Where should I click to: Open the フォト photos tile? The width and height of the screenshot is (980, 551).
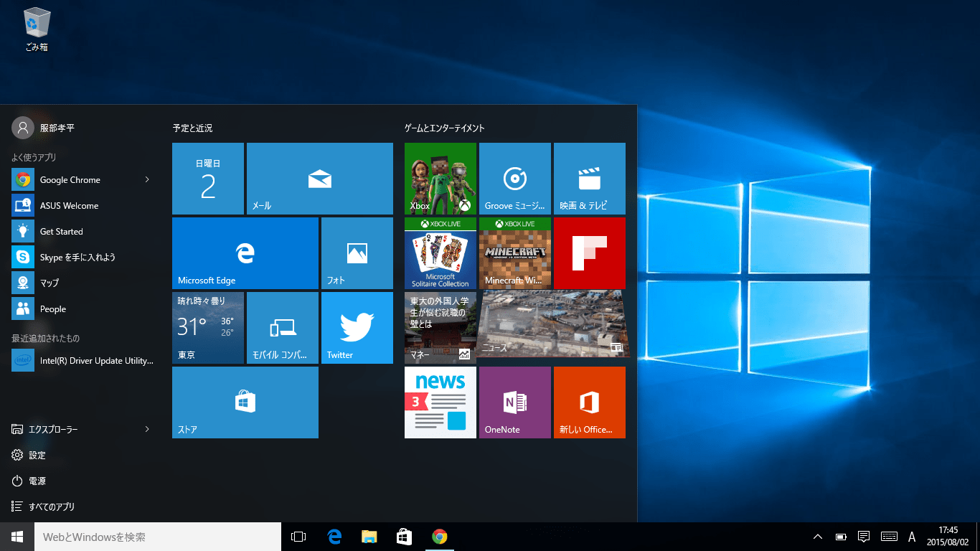[357, 253]
